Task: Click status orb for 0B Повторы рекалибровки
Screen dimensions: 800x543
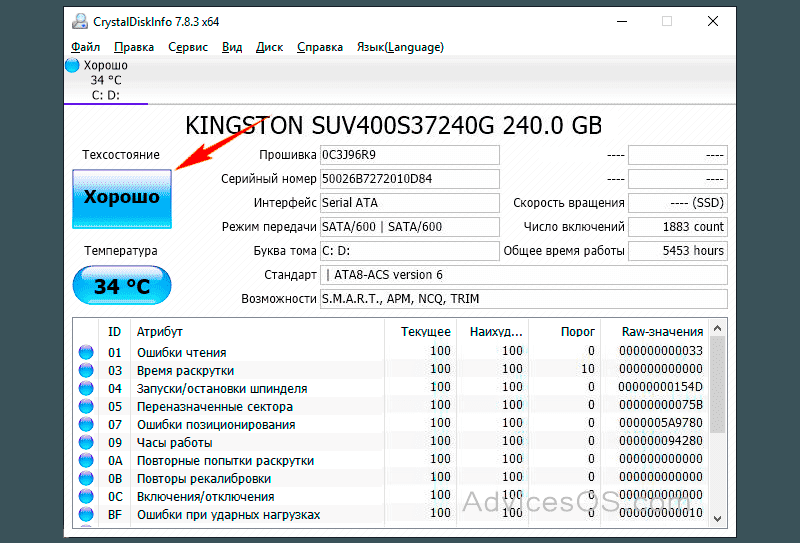Action: click(x=86, y=479)
